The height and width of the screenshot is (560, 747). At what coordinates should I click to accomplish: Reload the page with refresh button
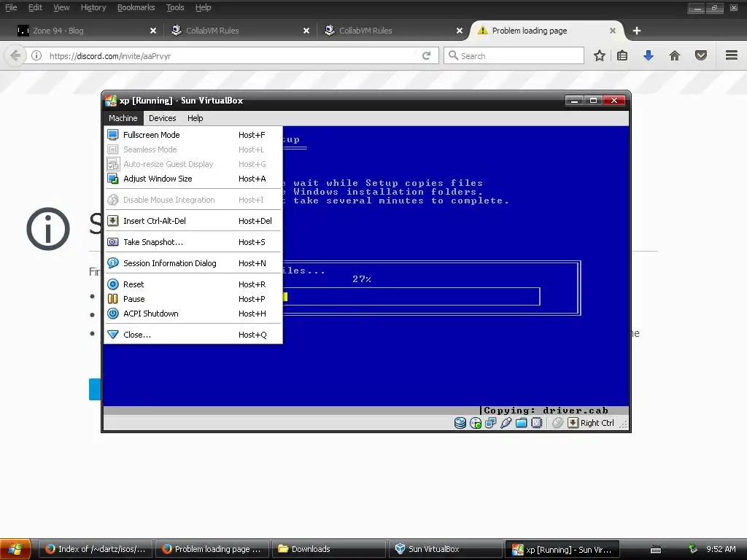click(x=426, y=55)
